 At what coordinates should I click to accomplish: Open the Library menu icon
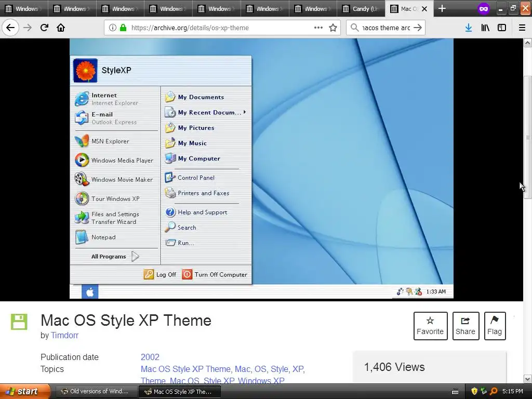pyautogui.click(x=485, y=28)
